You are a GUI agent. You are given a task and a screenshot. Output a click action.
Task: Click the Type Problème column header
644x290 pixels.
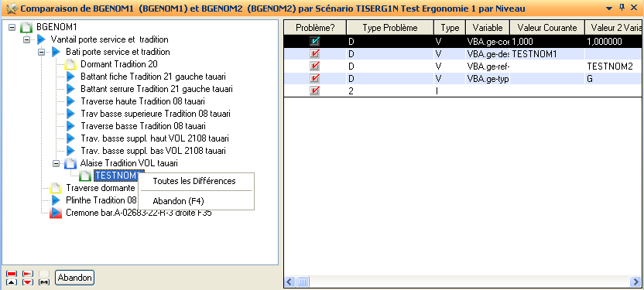390,28
